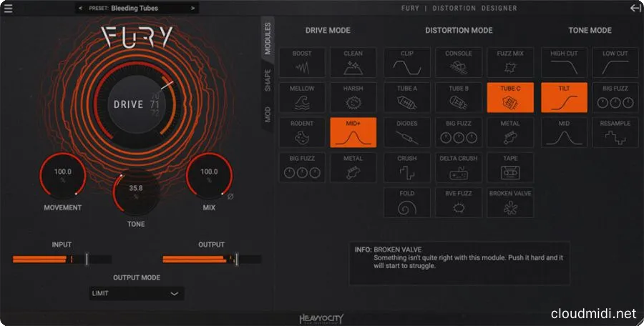Select the Mid tone mode
644x326 pixels.
pyautogui.click(x=565, y=133)
